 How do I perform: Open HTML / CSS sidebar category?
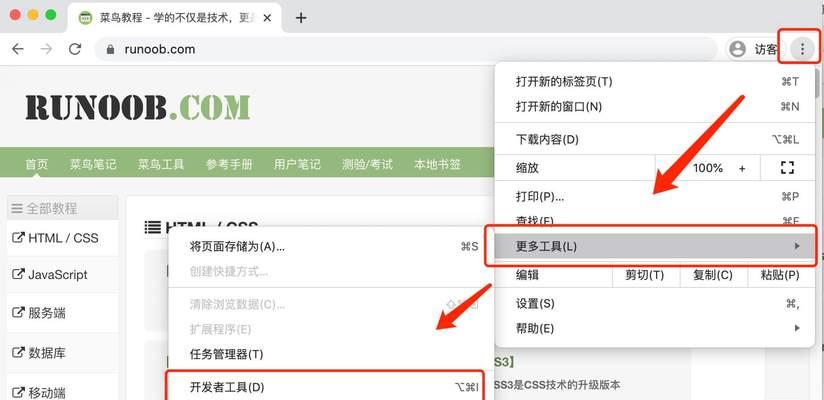[63, 238]
